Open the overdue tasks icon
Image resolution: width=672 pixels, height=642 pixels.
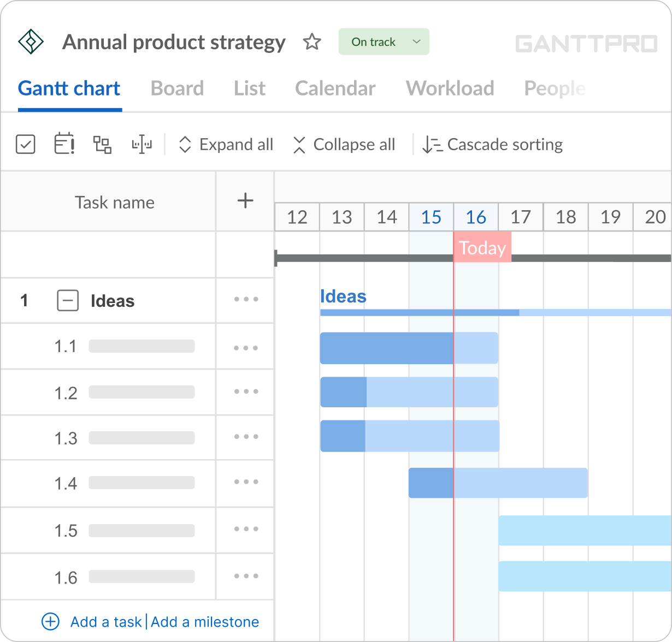pyautogui.click(x=64, y=144)
